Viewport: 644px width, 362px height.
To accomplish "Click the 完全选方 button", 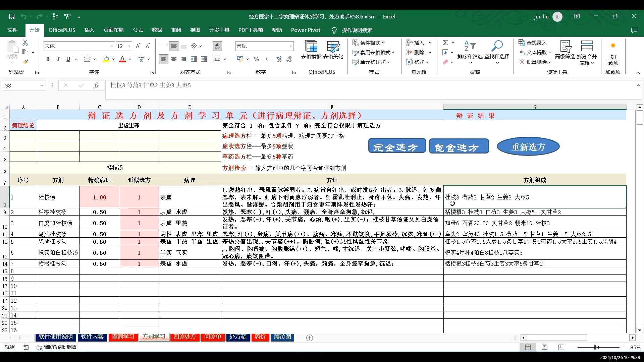I will tap(397, 146).
